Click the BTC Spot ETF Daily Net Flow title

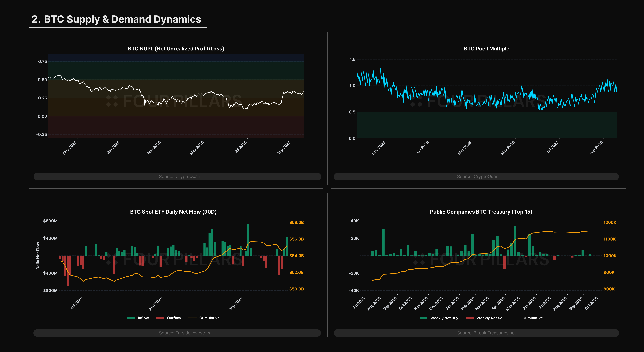pyautogui.click(x=173, y=212)
